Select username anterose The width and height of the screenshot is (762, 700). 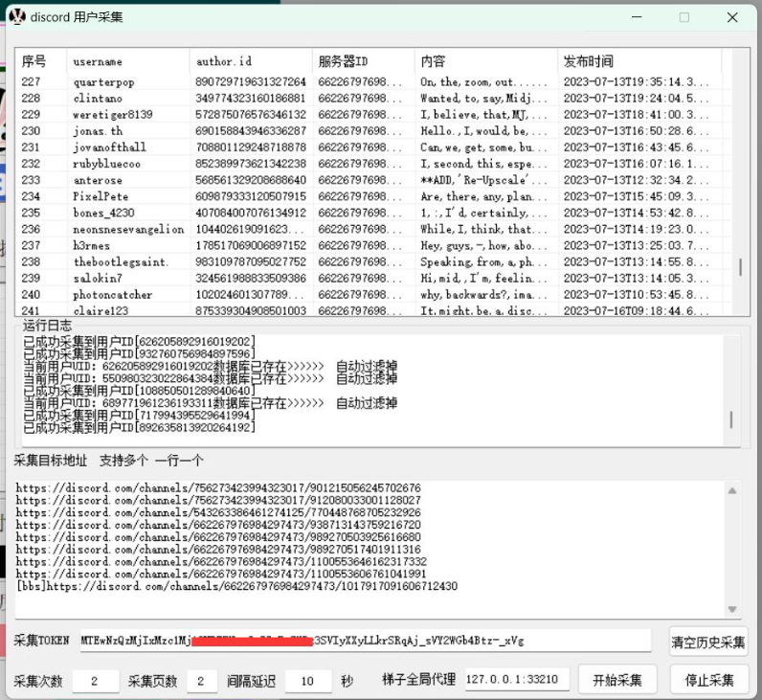point(98,180)
